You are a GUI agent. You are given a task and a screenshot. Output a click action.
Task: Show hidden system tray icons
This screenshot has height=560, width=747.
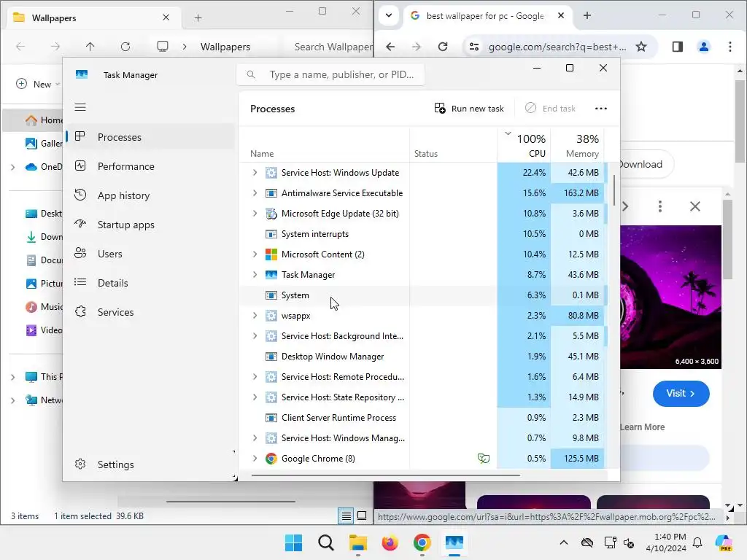[x=564, y=542]
